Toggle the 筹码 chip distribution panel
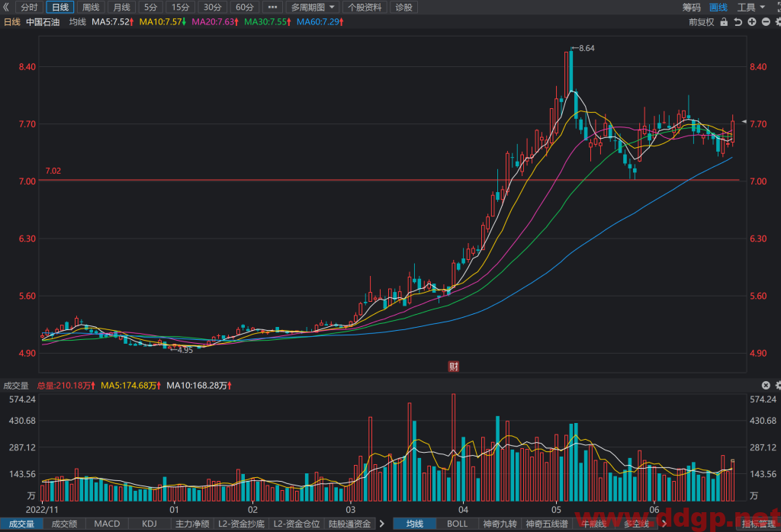 (691, 7)
